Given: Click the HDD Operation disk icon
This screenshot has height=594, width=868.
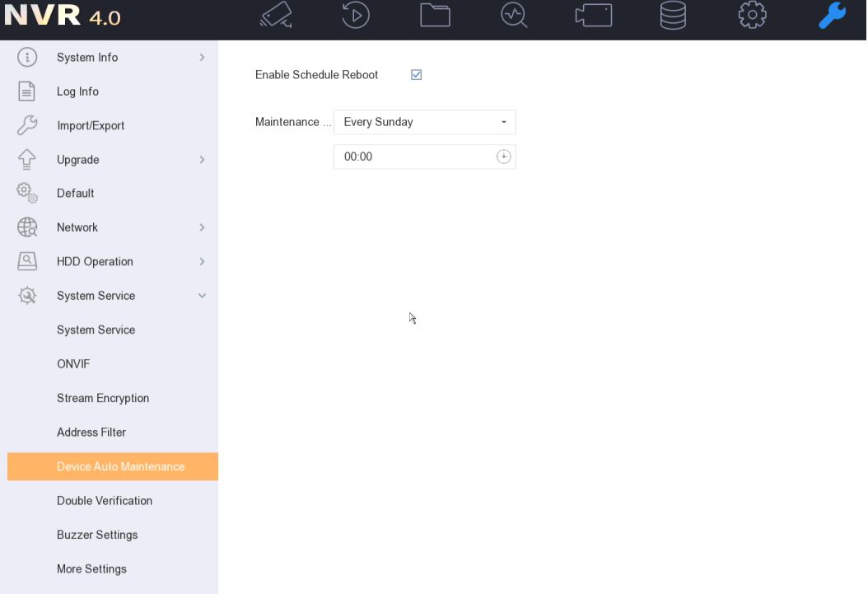Looking at the screenshot, I should (27, 261).
